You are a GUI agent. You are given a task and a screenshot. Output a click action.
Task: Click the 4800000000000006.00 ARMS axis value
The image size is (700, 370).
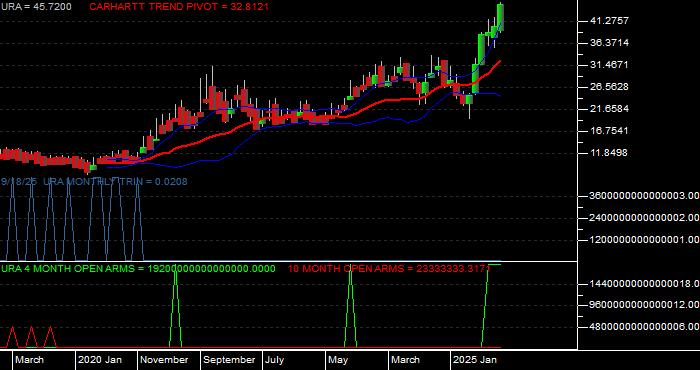pos(644,327)
